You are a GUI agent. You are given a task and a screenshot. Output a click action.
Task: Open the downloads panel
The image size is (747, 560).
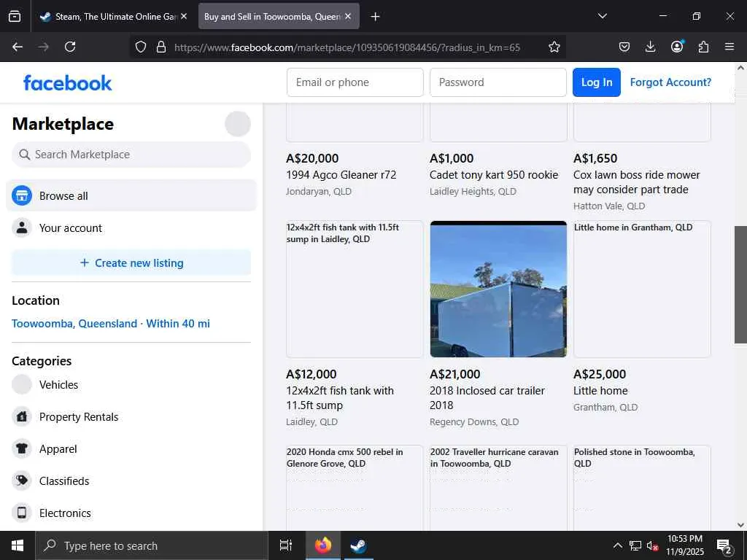pyautogui.click(x=650, y=47)
